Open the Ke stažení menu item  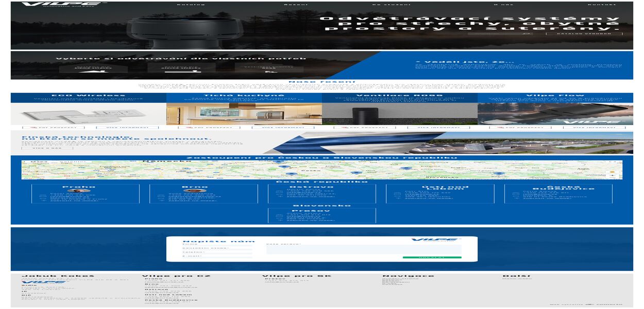[392, 4]
